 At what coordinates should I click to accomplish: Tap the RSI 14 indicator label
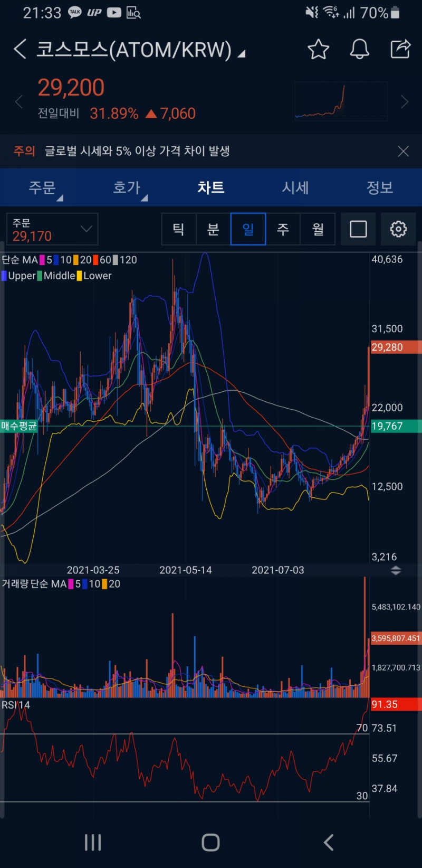click(16, 705)
